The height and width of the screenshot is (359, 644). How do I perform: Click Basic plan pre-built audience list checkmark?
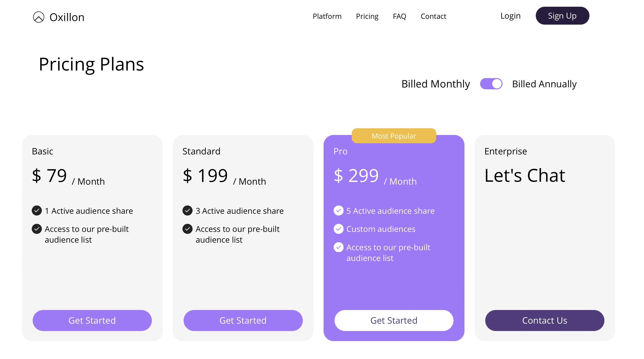[x=37, y=229]
